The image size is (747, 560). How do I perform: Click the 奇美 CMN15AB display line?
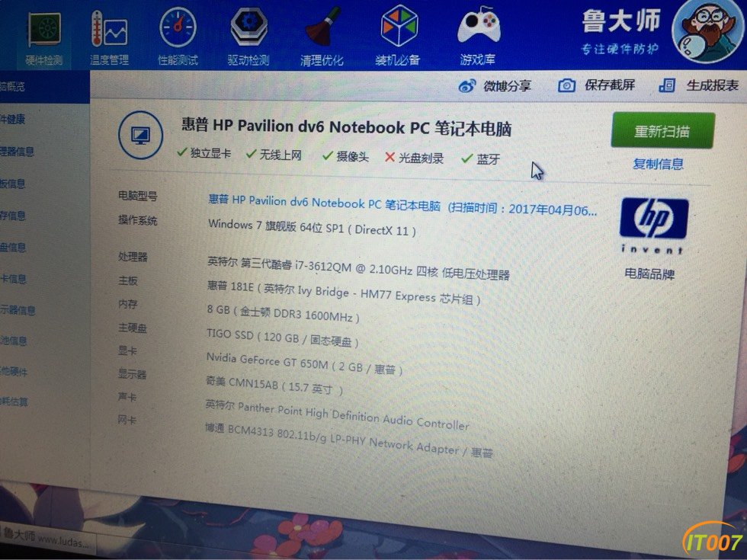click(274, 386)
